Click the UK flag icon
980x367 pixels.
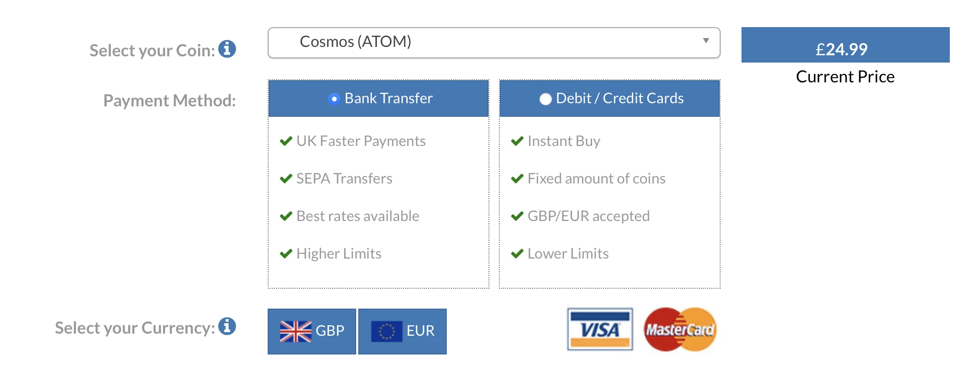pos(295,331)
